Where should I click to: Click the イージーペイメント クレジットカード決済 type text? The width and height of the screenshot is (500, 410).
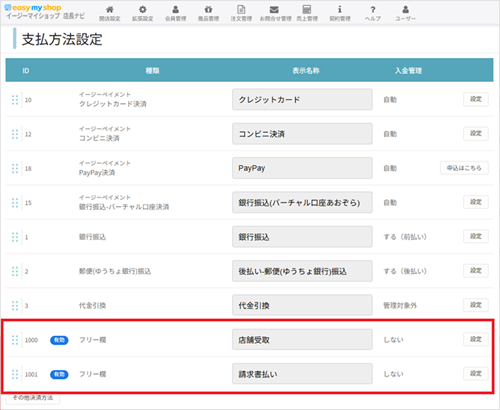point(113,99)
